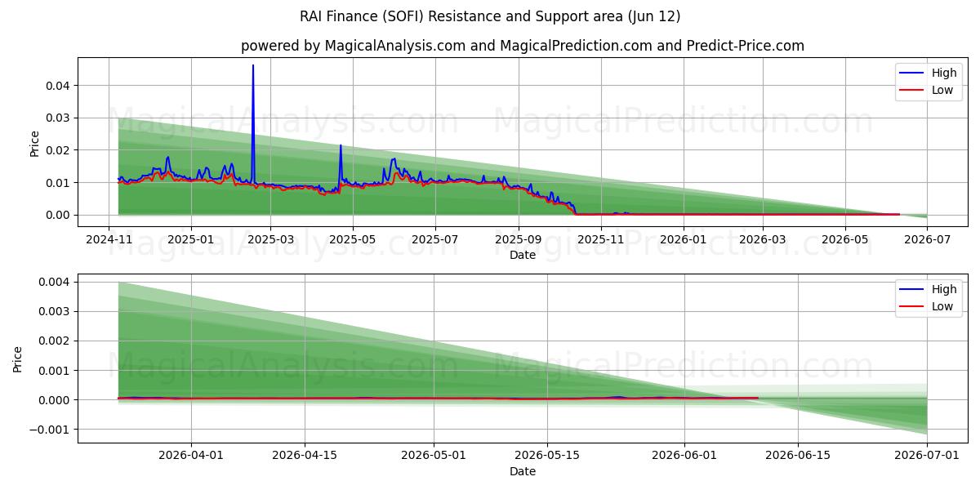Click the '2025-09' x-axis tick label
The width and height of the screenshot is (980, 490).
click(x=519, y=239)
